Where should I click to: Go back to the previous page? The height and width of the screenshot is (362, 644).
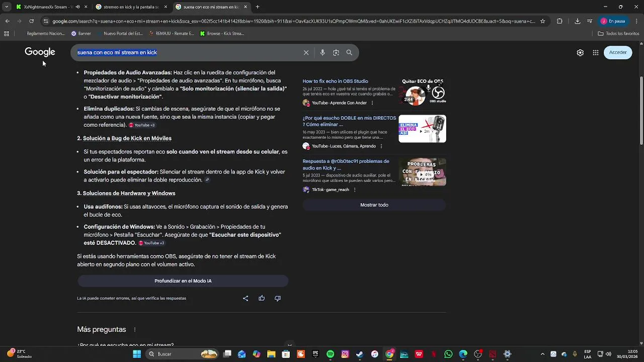coord(7,21)
